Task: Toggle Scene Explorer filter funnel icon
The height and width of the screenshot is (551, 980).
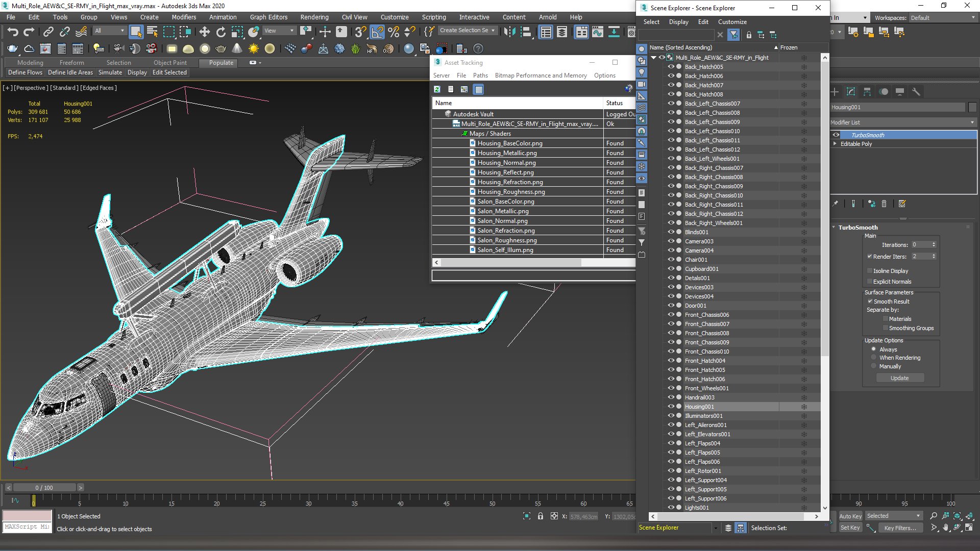Action: (x=733, y=35)
